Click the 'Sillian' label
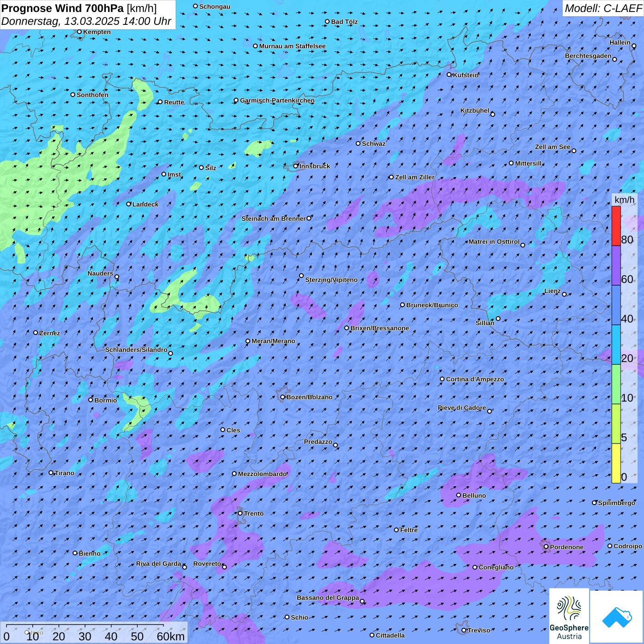The image size is (644, 644). [485, 323]
